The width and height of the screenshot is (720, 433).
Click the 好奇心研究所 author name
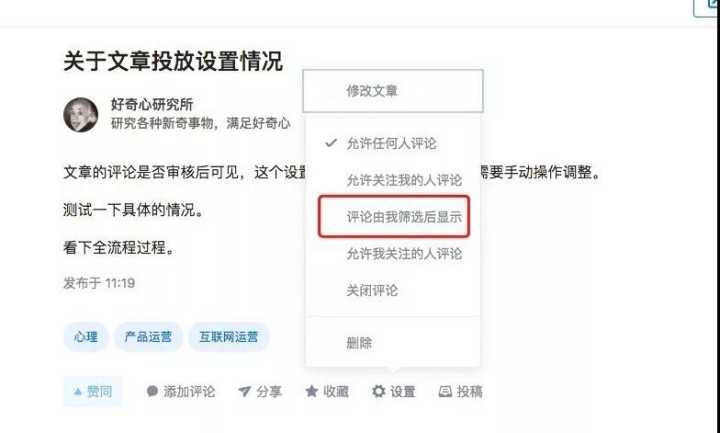click(152, 105)
